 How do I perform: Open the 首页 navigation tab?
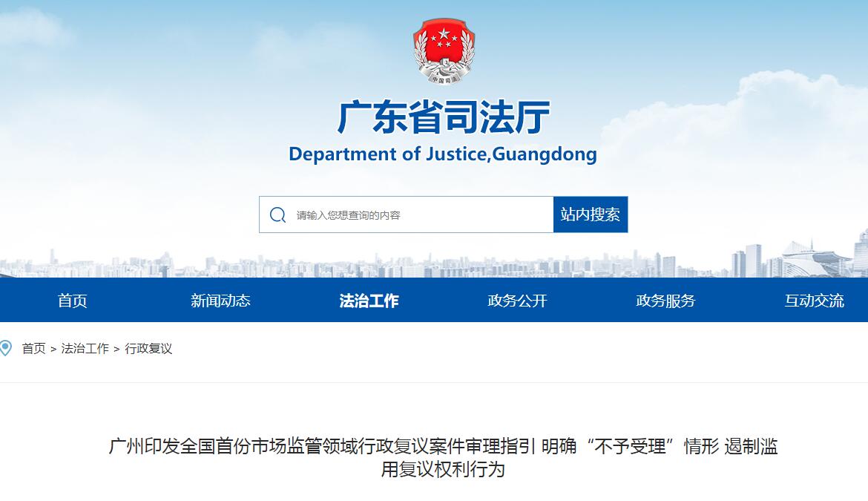73,301
